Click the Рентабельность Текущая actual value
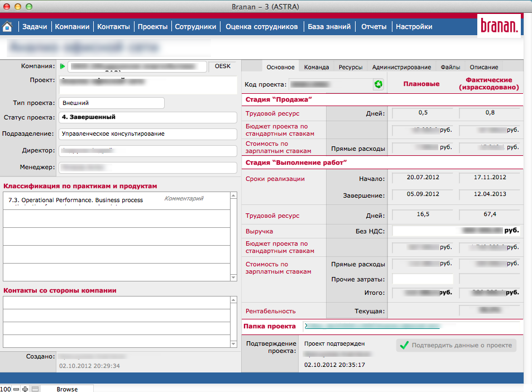Viewport: 532px width, 392px height. coord(490,310)
